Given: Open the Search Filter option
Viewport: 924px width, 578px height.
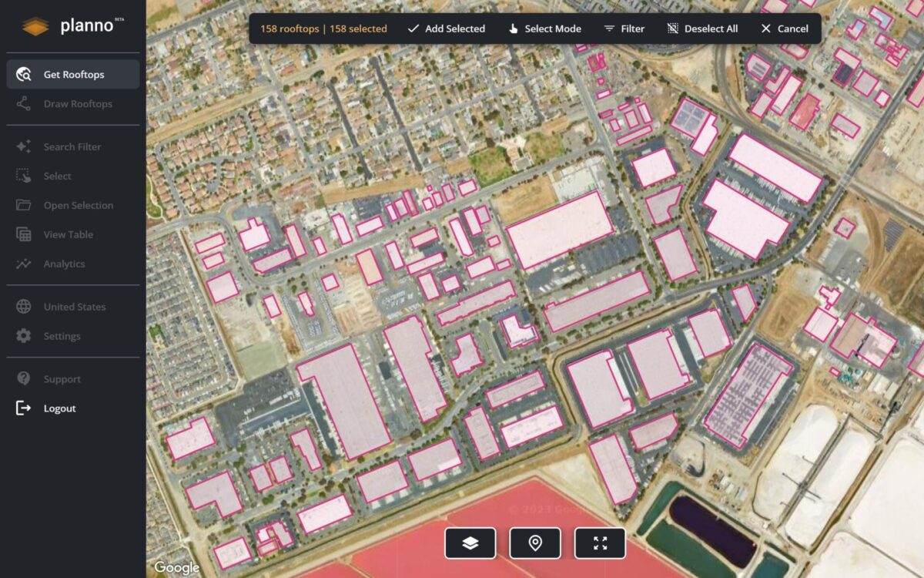Looking at the screenshot, I should click(x=73, y=147).
